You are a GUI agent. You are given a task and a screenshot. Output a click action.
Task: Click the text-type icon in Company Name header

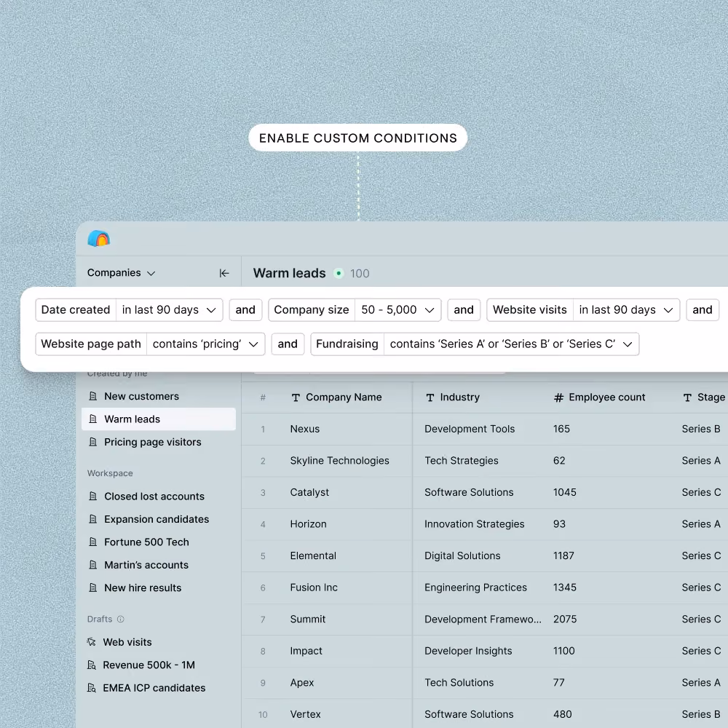click(x=296, y=397)
